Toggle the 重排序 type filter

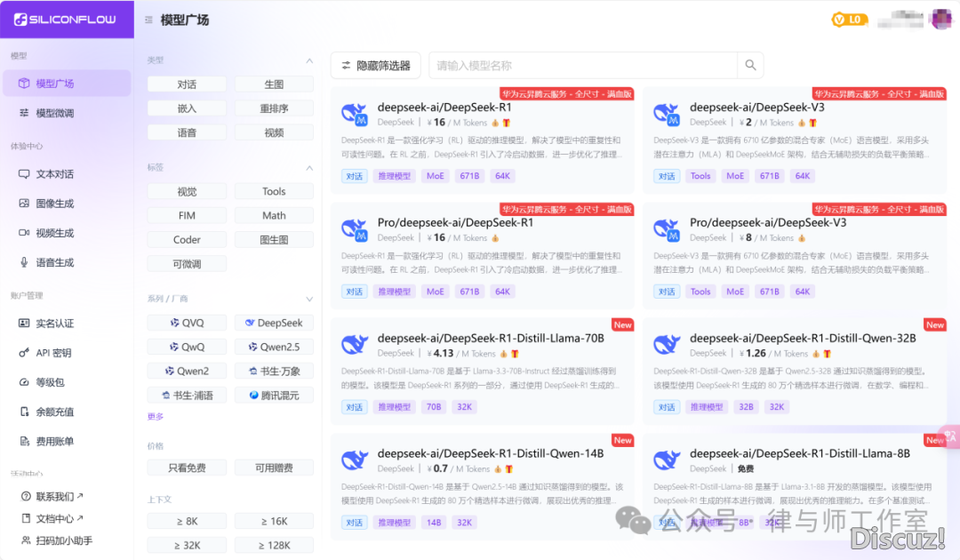pos(274,108)
